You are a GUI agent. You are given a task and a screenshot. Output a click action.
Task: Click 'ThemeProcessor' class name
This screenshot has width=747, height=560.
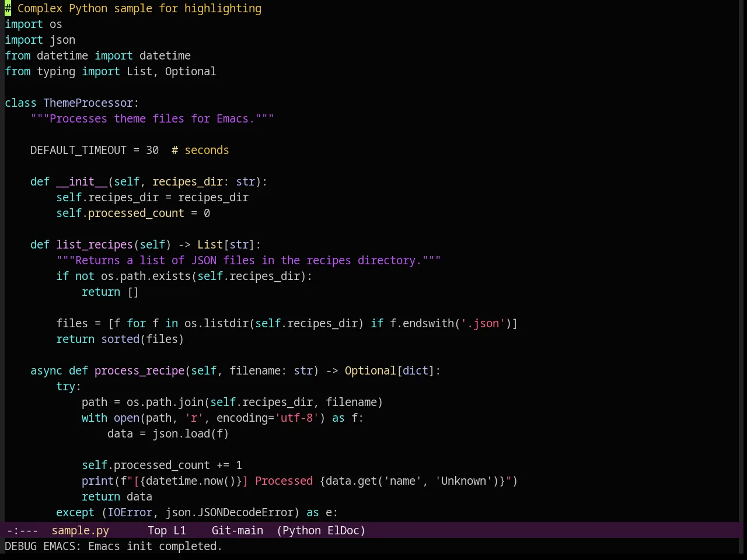pos(88,103)
